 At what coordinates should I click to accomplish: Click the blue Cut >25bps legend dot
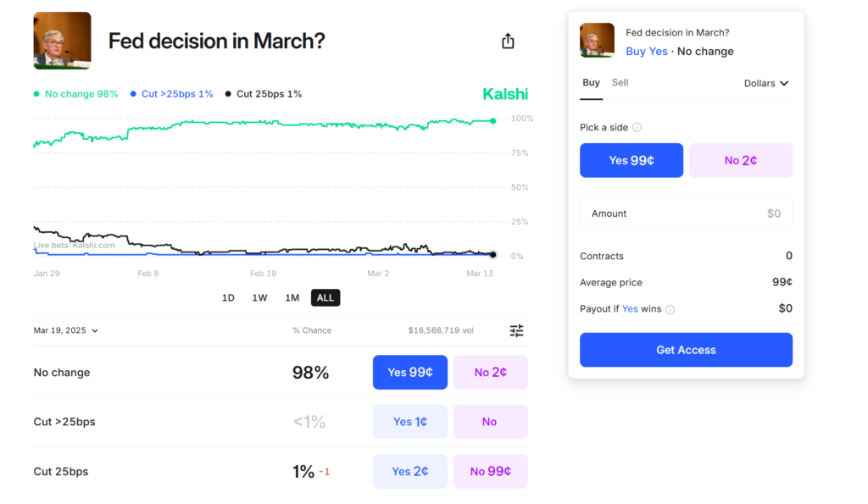pyautogui.click(x=134, y=94)
